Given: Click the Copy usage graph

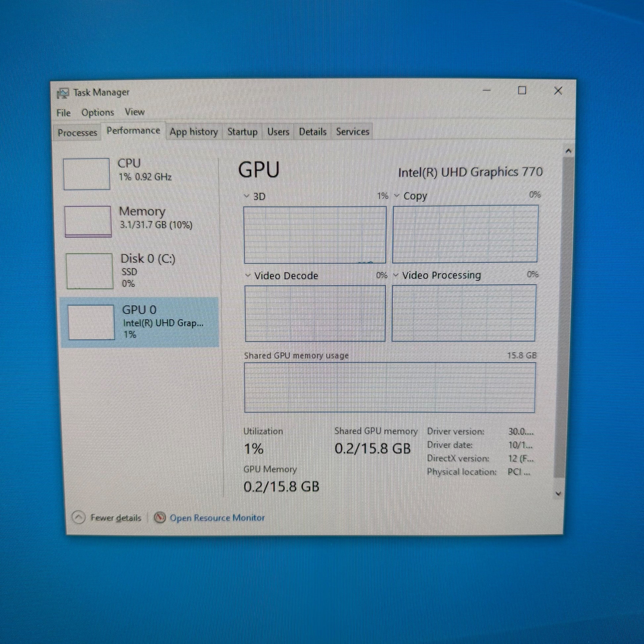Looking at the screenshot, I should coord(465,234).
